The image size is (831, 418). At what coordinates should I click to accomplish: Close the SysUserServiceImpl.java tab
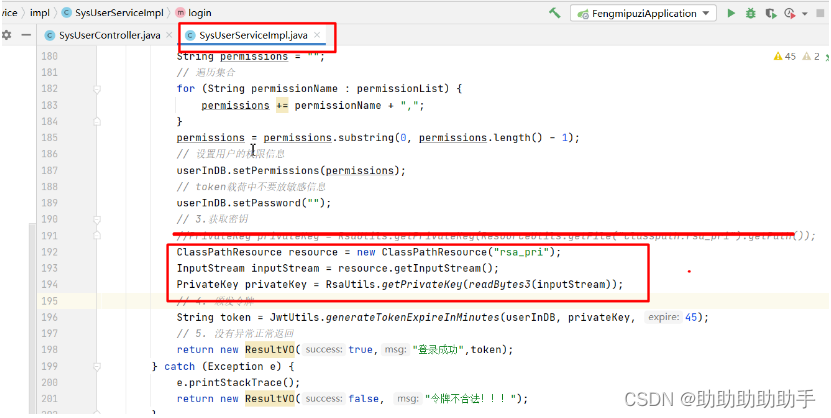coord(317,35)
